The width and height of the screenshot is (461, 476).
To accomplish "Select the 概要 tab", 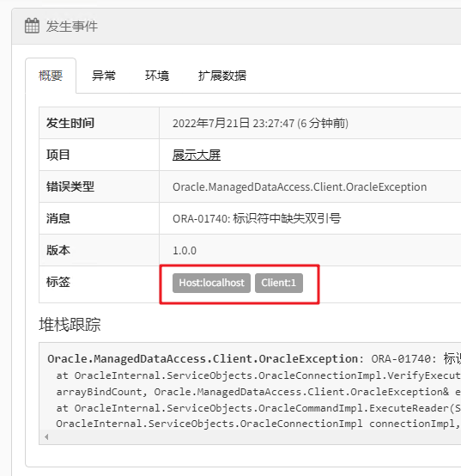I will click(51, 76).
